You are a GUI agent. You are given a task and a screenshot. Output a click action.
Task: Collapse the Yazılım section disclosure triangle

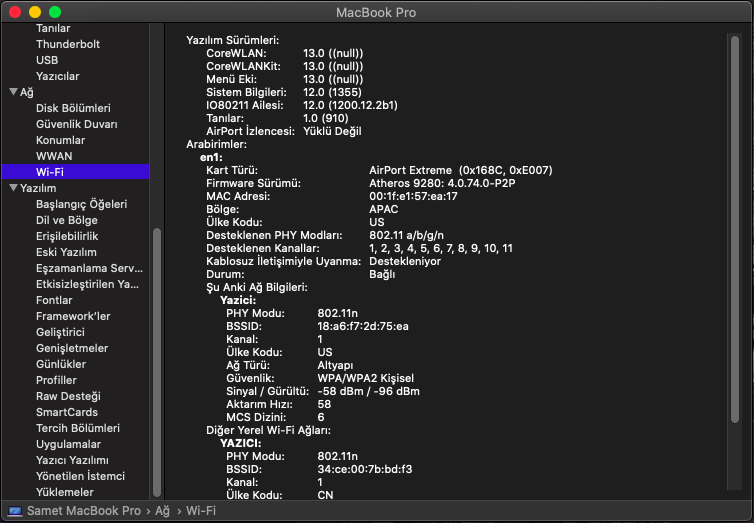(x=13, y=188)
